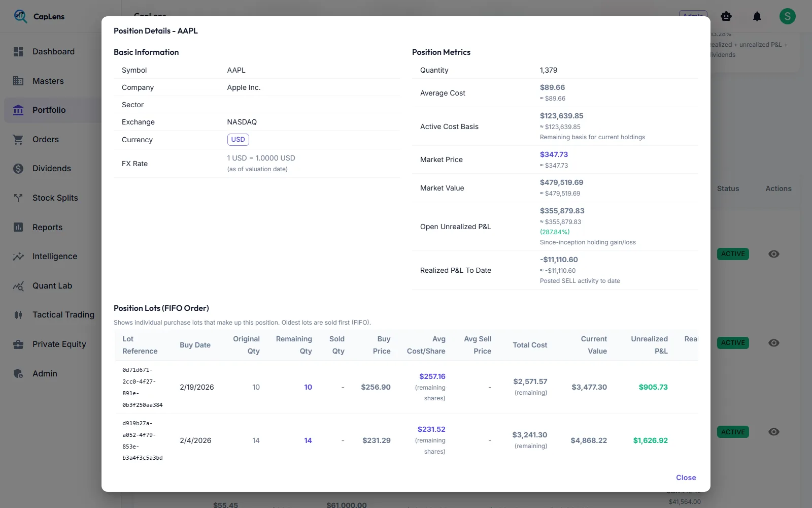This screenshot has height=508, width=812.
Task: Click the CapLens logo icon
Action: click(x=20, y=16)
